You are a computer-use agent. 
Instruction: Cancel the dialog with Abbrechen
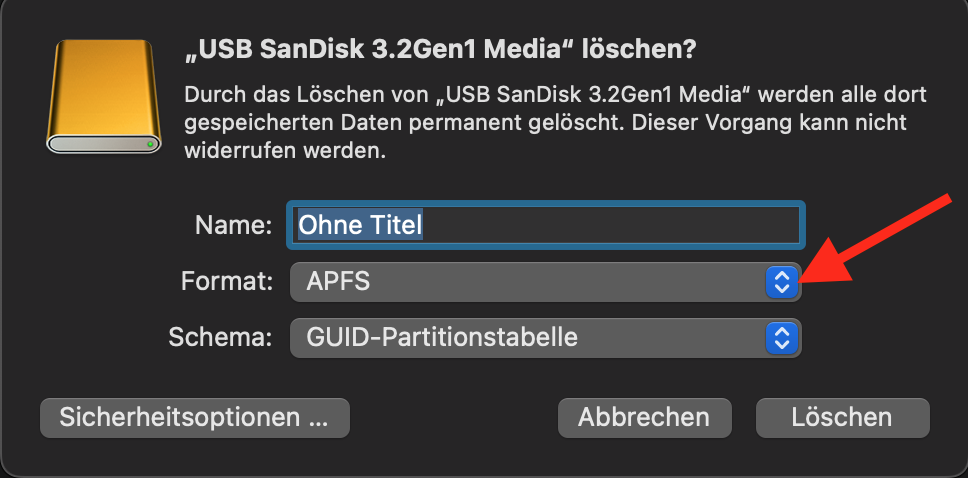point(644,417)
